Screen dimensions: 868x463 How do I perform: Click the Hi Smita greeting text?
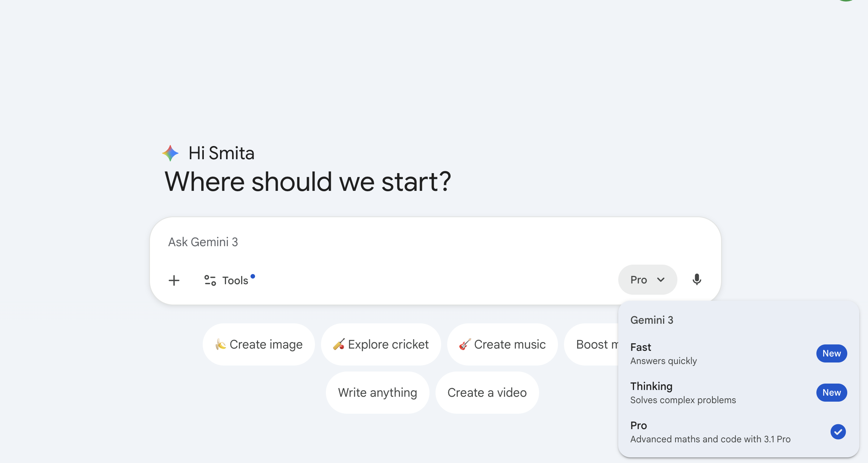tap(222, 153)
